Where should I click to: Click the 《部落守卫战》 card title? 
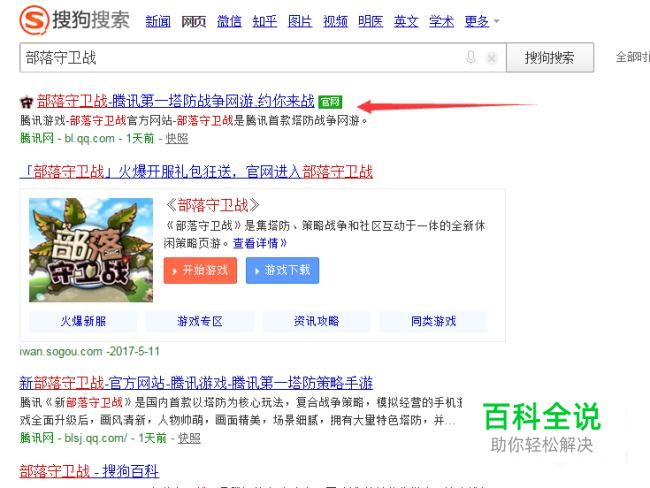pos(213,205)
